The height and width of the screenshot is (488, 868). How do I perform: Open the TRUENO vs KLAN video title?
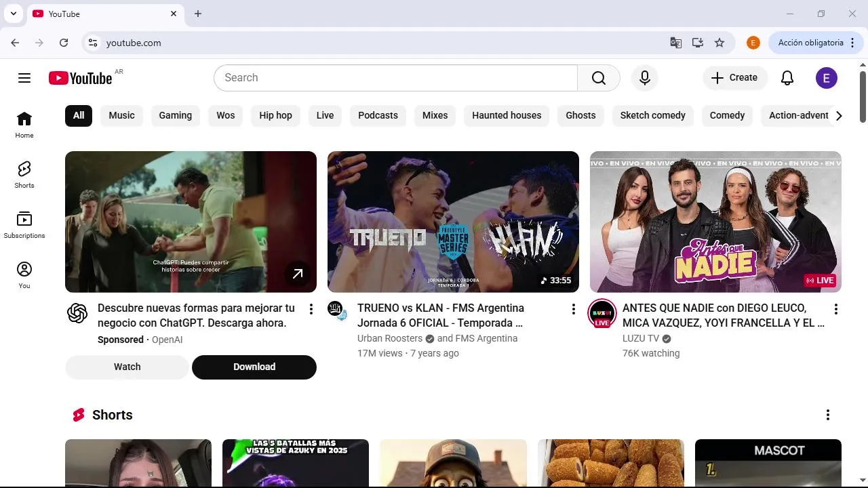click(441, 315)
